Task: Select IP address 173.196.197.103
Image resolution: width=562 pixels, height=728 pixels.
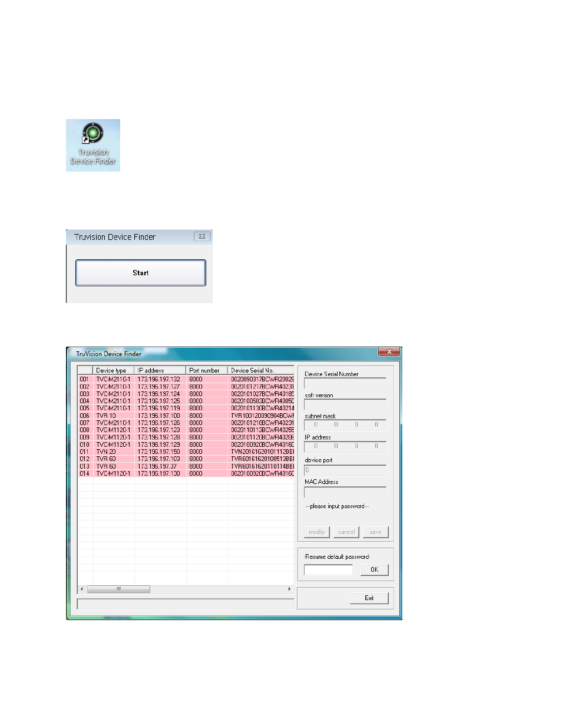Action: click(x=159, y=459)
